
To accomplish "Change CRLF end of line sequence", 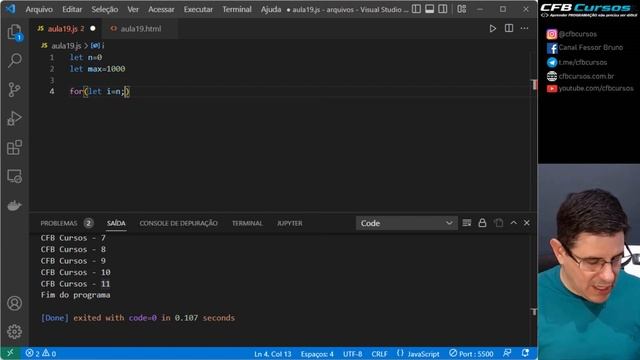I will coord(379,354).
